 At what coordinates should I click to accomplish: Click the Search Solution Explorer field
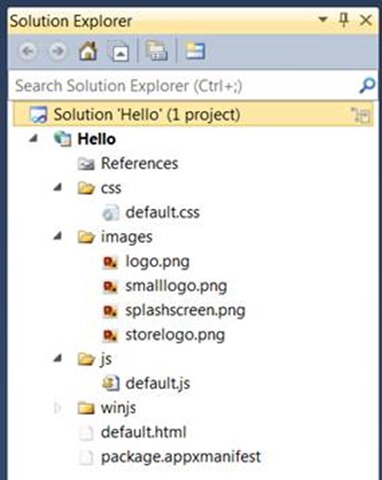click(x=185, y=86)
